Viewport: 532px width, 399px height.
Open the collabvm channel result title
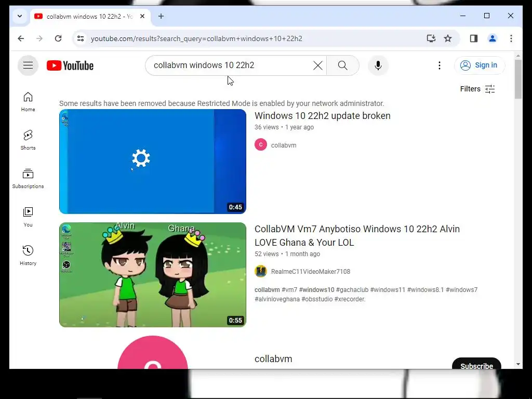click(273, 359)
